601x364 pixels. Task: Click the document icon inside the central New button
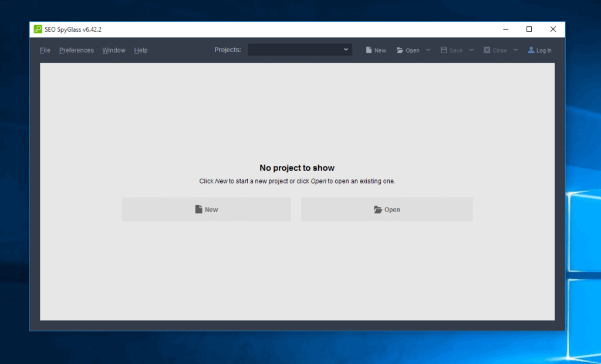[x=200, y=209]
